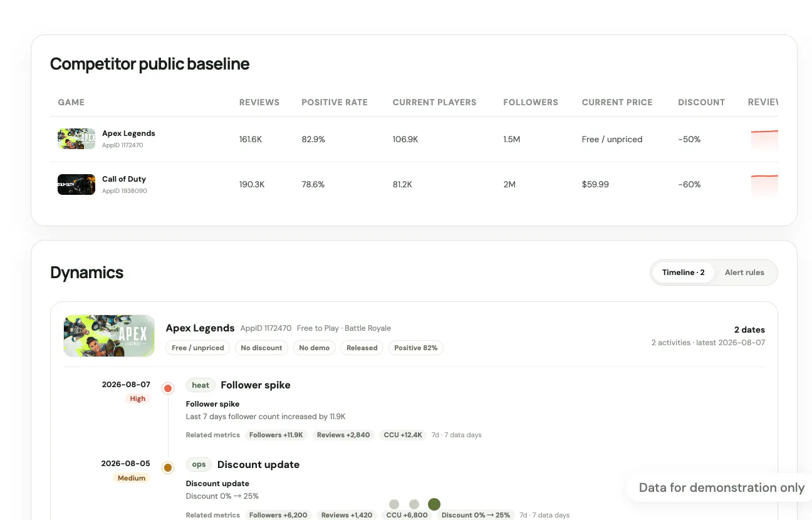Click the Apex Legends thumbnail in baseline table
This screenshot has height=520, width=812.
tap(76, 139)
